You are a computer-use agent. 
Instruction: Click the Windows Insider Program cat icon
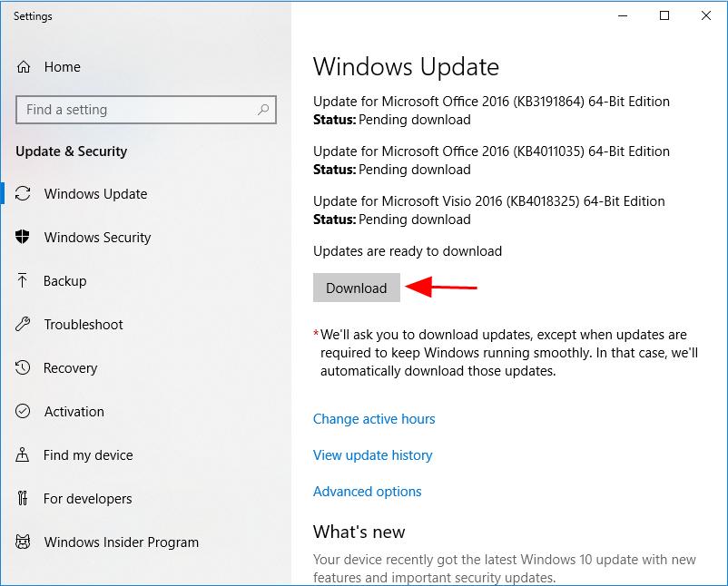tap(23, 542)
